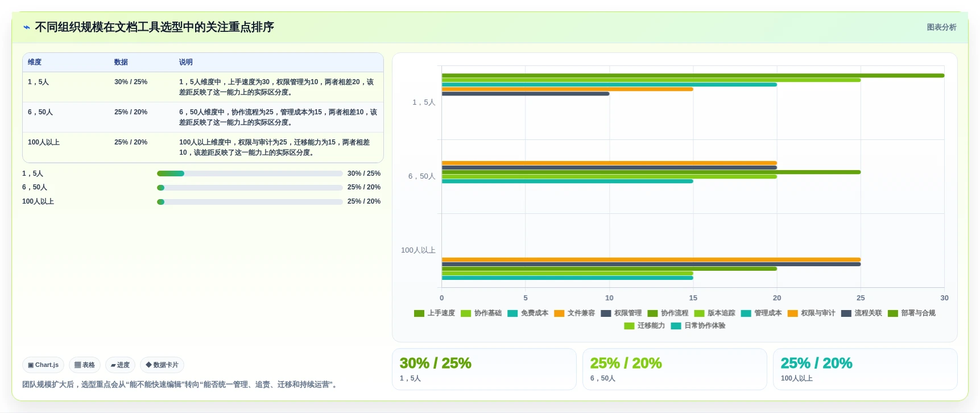
Task: Select the 进度 chip
Action: coord(120,365)
